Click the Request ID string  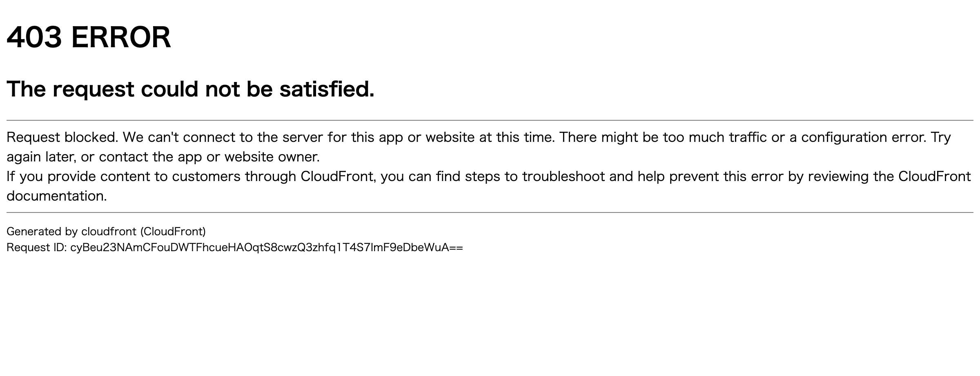(267, 248)
